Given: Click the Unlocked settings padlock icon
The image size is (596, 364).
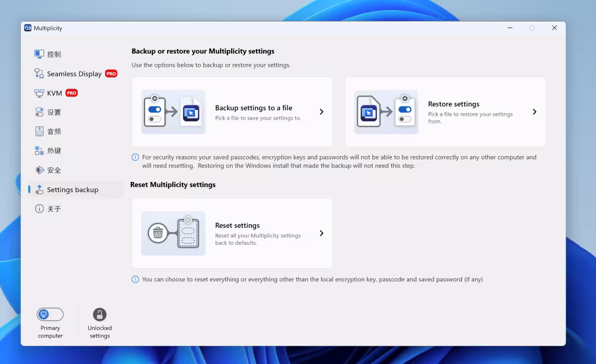Looking at the screenshot, I should 99,314.
